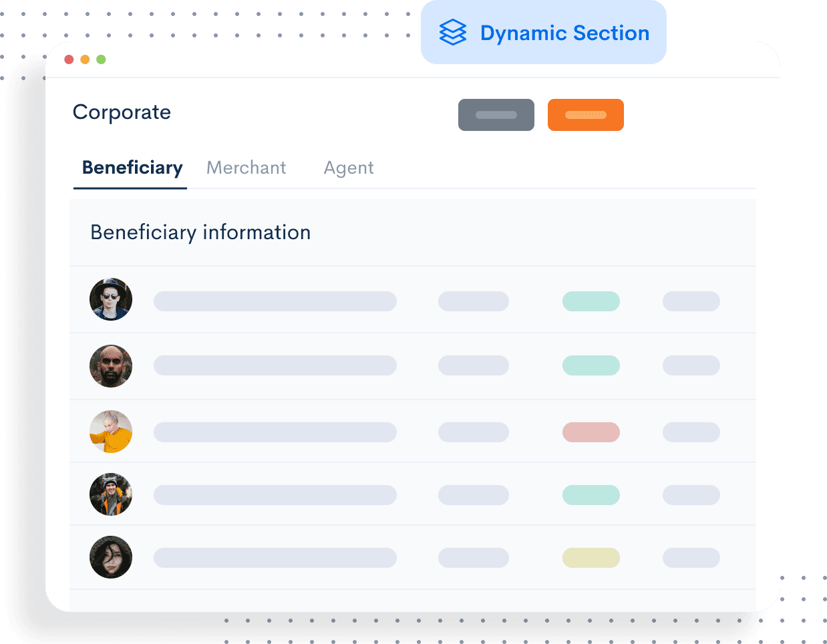
Task: Open the Merchant tab
Action: [x=246, y=168]
